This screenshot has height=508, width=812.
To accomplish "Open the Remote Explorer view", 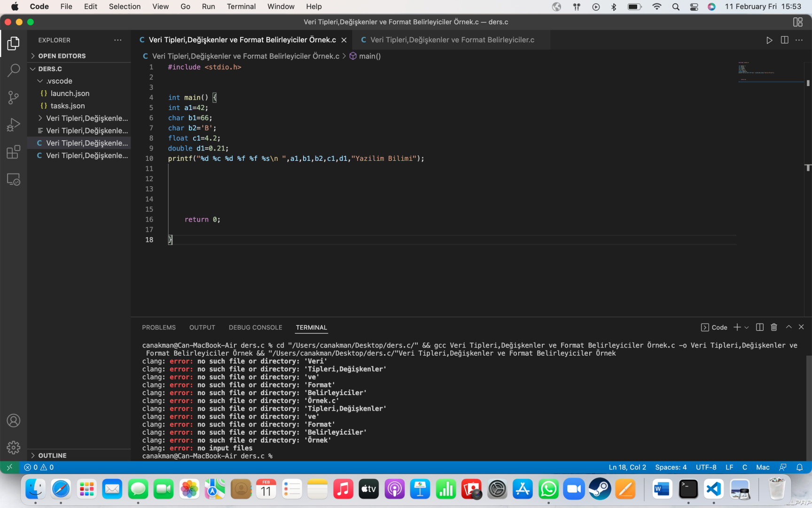I will (x=14, y=179).
